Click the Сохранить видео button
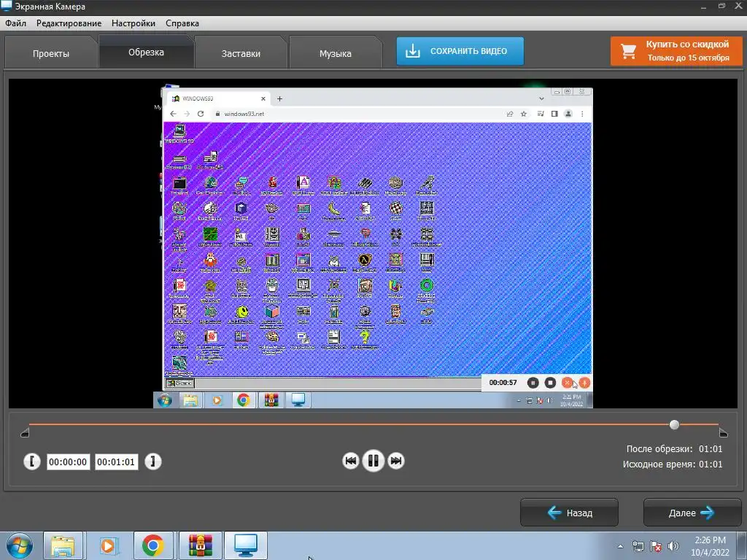Screen dimensions: 747x560 (460, 51)
